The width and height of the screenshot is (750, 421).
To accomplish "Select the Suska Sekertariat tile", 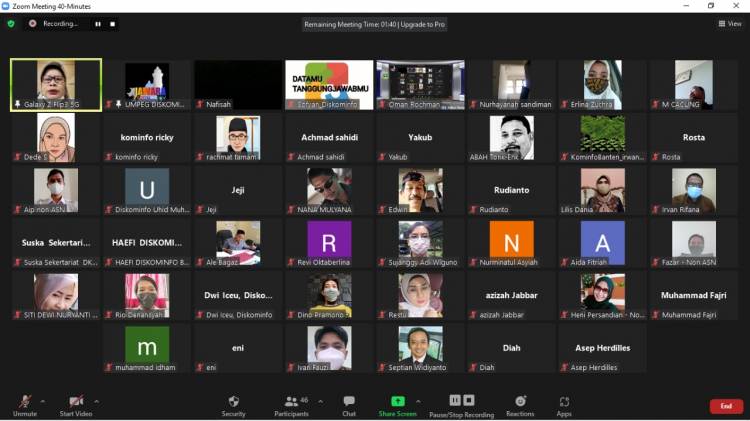I will point(56,243).
